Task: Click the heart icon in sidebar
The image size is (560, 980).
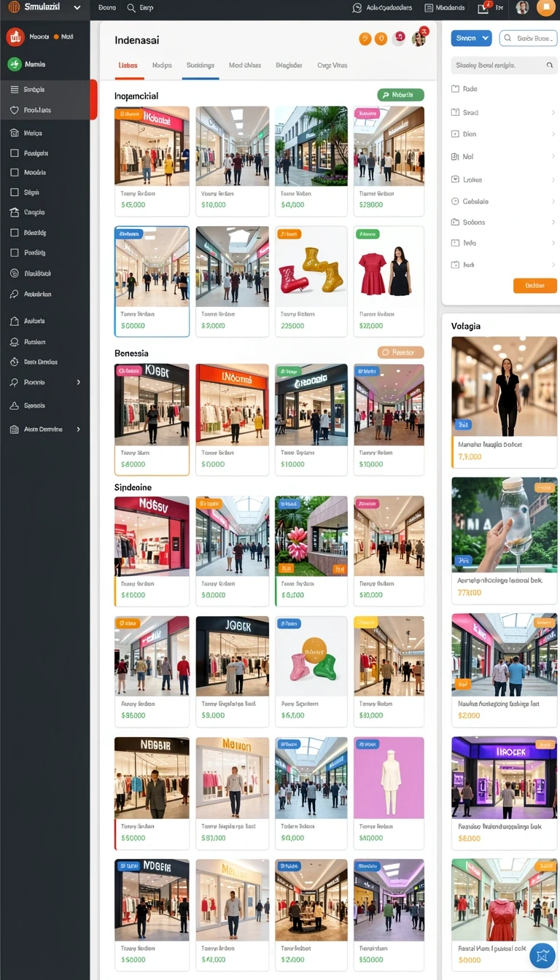Action: pyautogui.click(x=15, y=110)
